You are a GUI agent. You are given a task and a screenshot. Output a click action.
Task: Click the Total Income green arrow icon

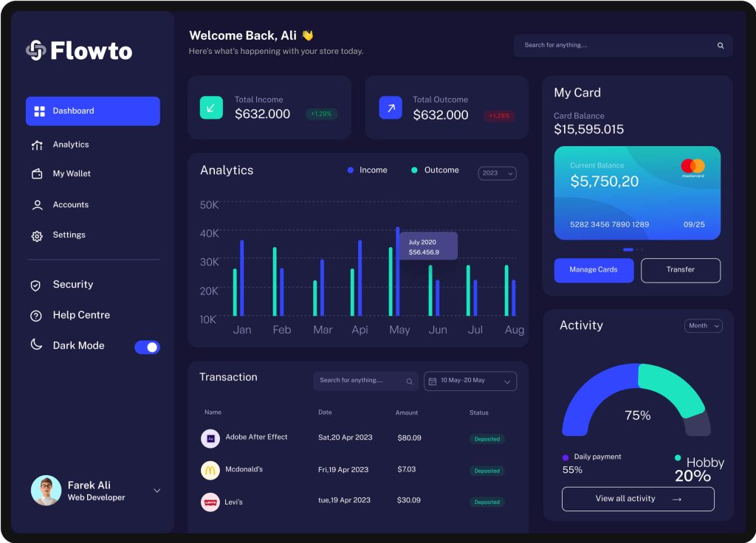click(x=211, y=108)
